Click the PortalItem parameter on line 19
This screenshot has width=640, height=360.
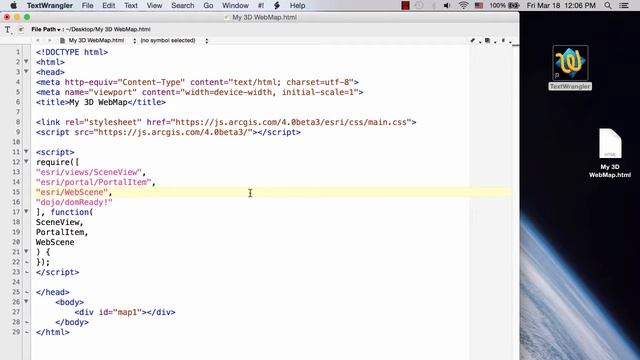click(60, 232)
